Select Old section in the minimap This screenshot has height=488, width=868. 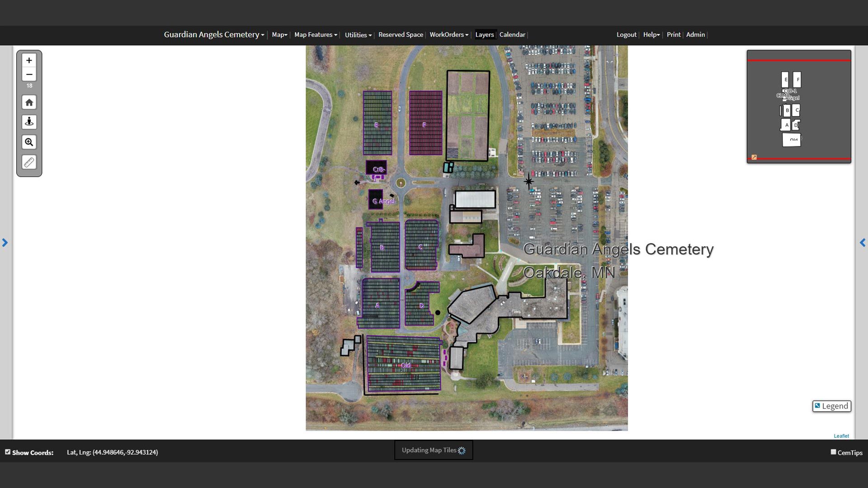tap(792, 140)
